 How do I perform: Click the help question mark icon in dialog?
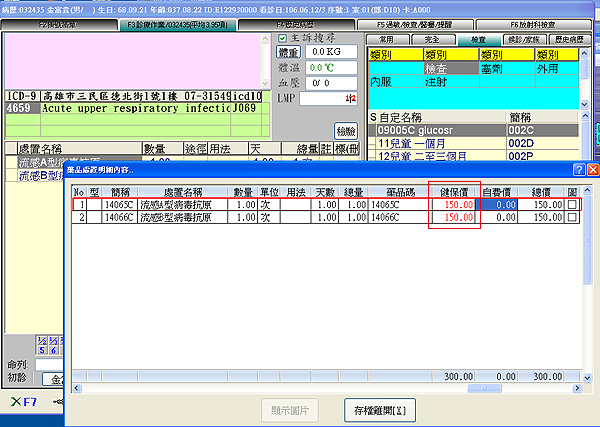578,170
